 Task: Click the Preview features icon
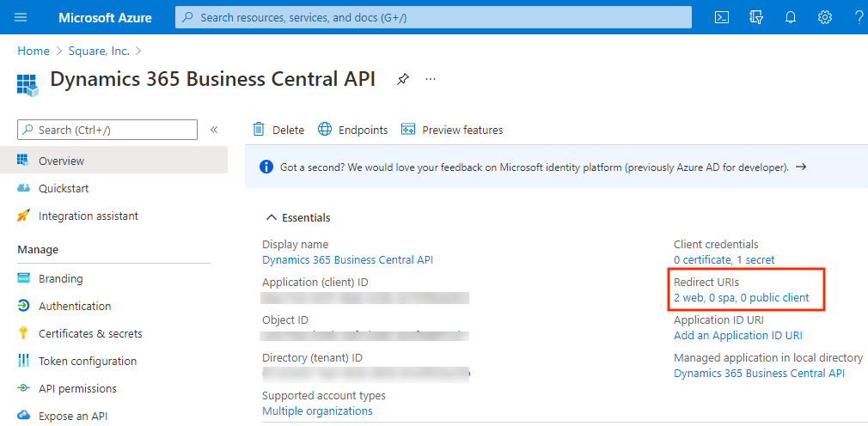[408, 130]
